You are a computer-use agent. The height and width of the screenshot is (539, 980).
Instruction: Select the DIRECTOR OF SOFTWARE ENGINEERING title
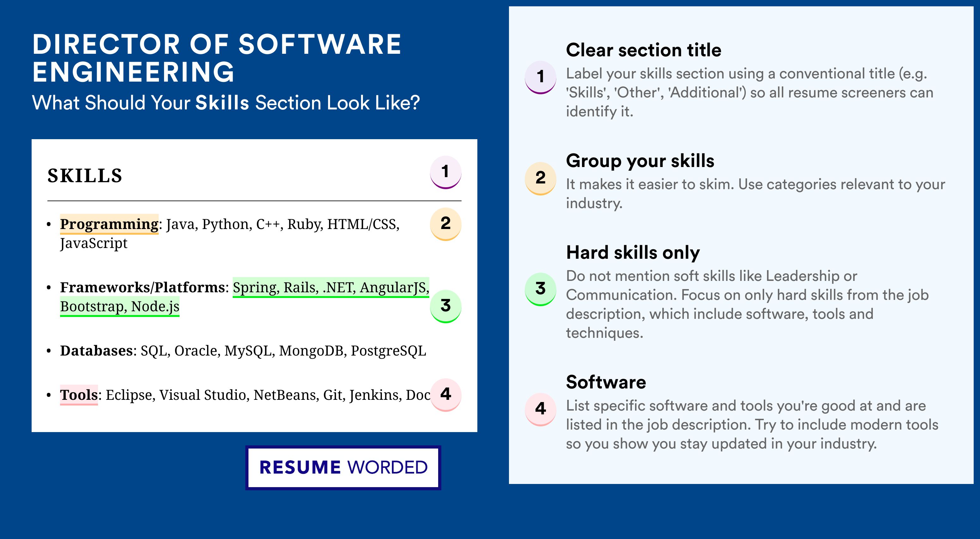[x=217, y=58]
